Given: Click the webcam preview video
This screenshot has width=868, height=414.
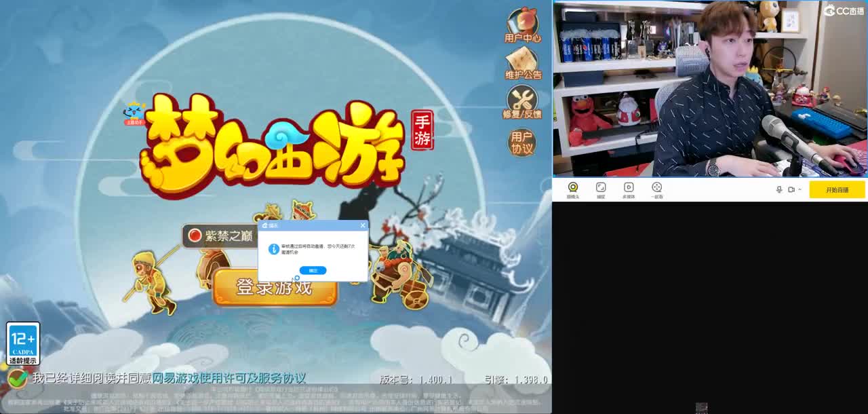Looking at the screenshot, I should point(710,88).
